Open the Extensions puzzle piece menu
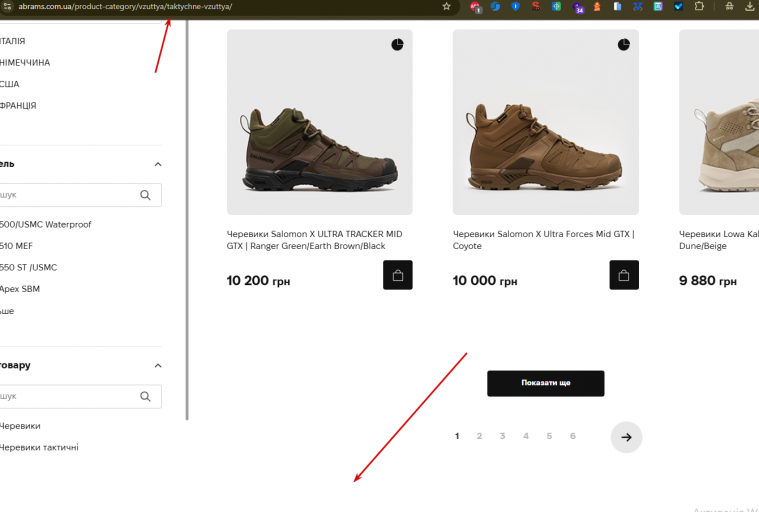759x512 pixels. point(699,6)
